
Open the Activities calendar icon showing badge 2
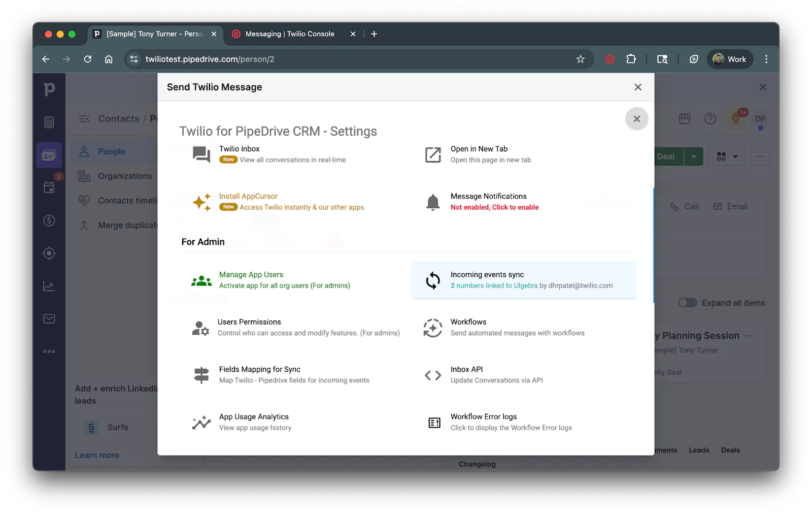[x=49, y=187]
